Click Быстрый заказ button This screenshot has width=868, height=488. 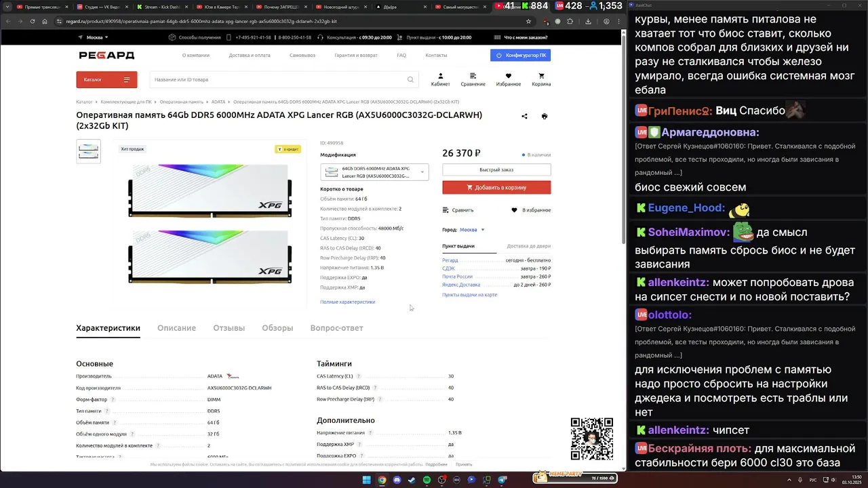tap(496, 169)
